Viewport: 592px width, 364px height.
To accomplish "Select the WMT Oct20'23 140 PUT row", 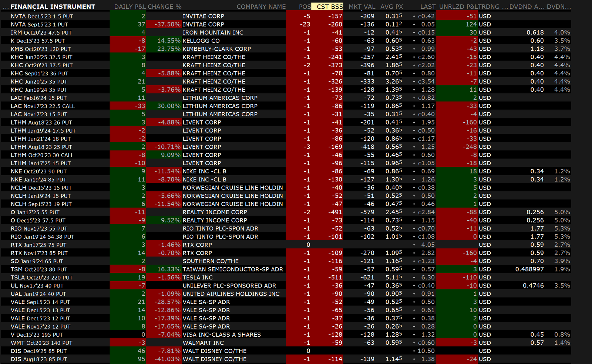I will 41,343.
